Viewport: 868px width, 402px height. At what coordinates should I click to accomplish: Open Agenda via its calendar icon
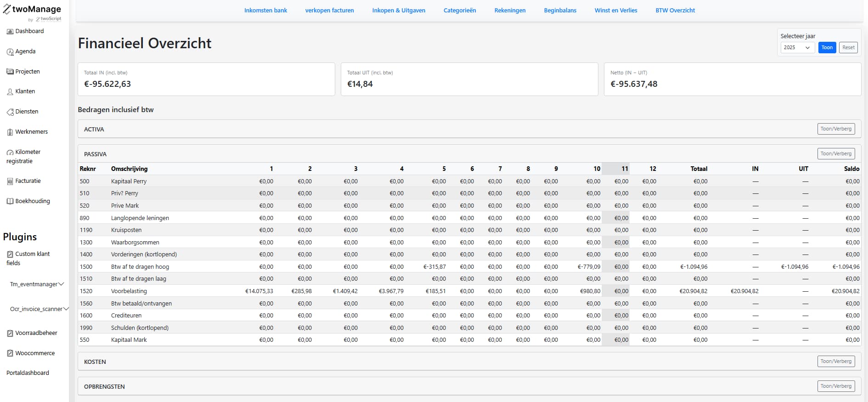[10, 52]
